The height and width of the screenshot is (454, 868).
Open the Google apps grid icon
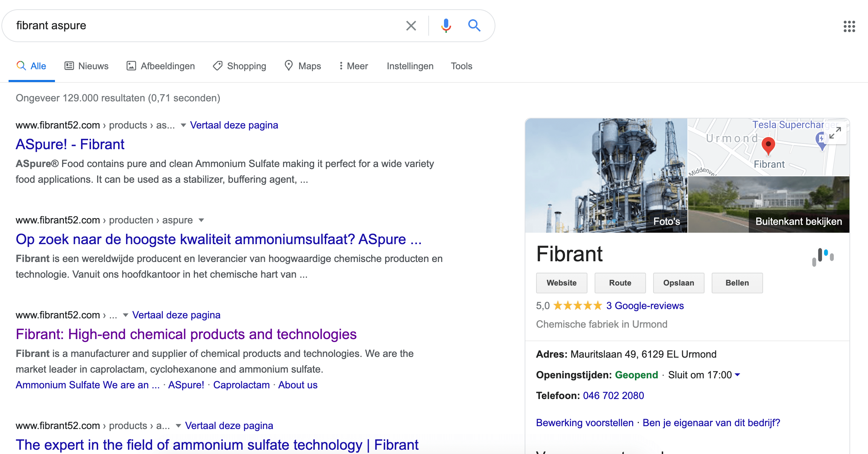(849, 26)
